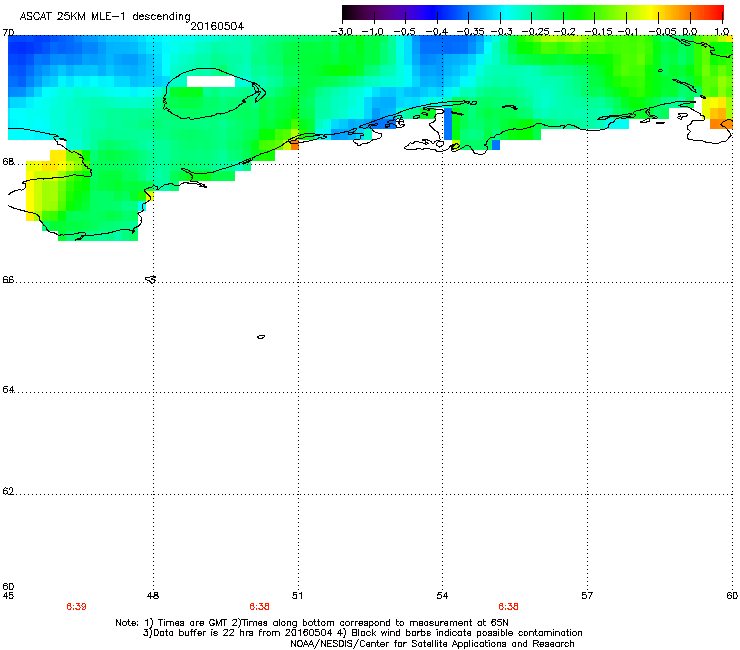Click the 62 latitude label
This screenshot has width=740, height=650.
click(x=8, y=491)
